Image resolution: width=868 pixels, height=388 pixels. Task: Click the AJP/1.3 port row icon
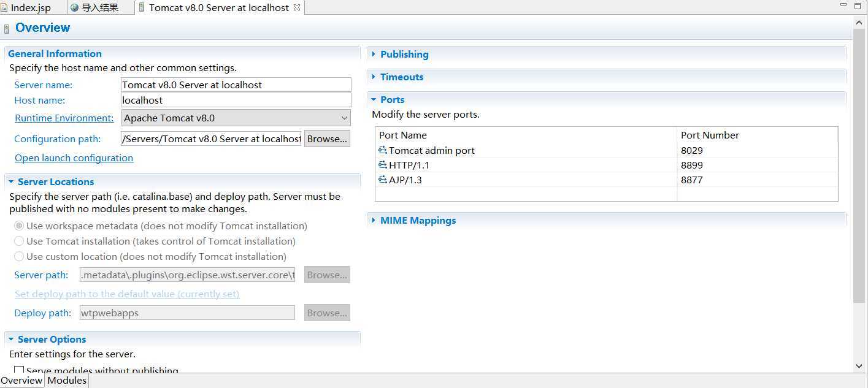[383, 180]
